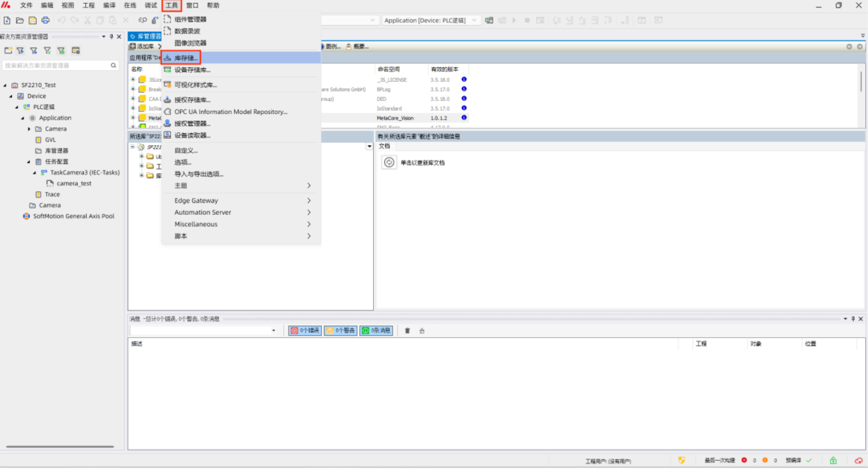Click the save project icon
868x469 pixels.
[x=33, y=20]
